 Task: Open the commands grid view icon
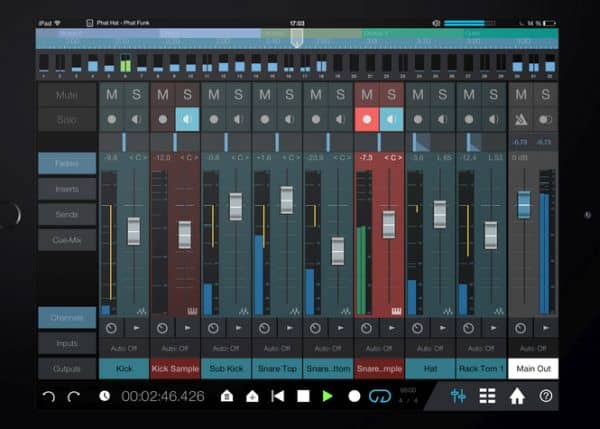[488, 396]
